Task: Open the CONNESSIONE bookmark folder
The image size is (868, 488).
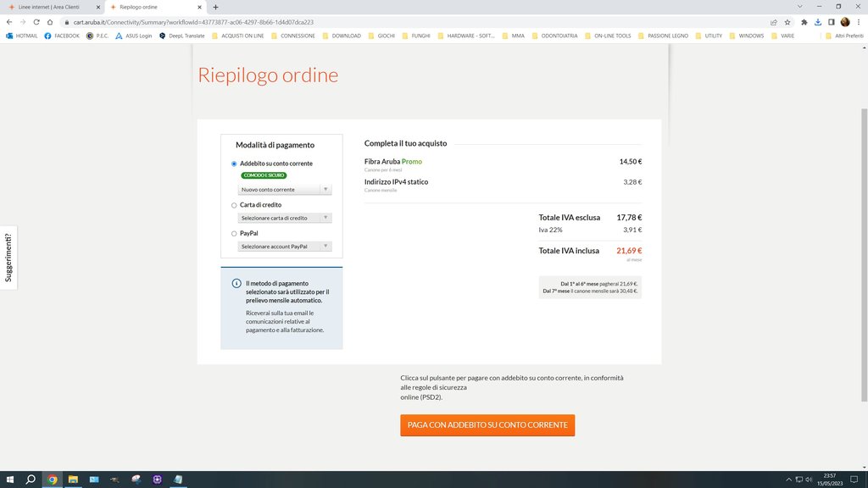Action: point(292,36)
